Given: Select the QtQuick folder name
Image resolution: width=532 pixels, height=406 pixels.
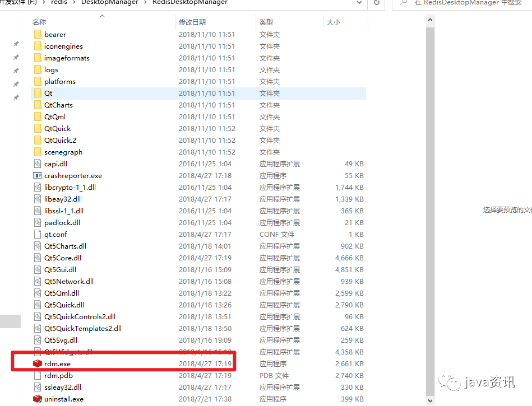Looking at the screenshot, I should (x=57, y=128).
